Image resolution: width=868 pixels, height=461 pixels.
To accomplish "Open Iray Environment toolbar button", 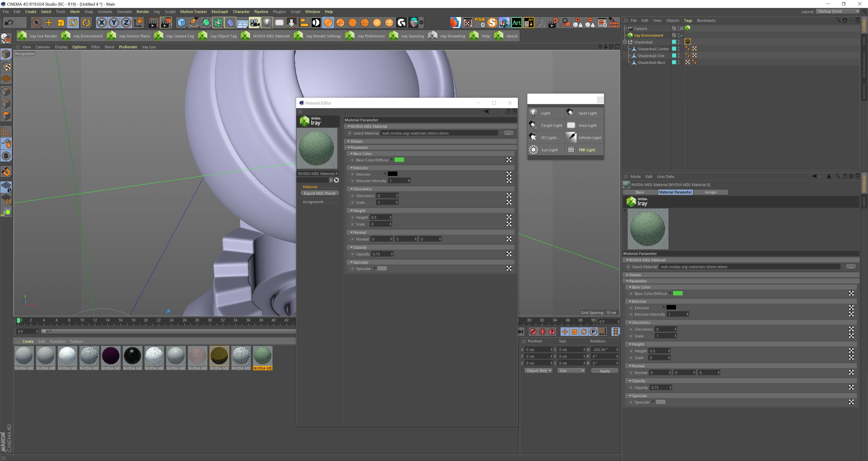I will 83,36.
